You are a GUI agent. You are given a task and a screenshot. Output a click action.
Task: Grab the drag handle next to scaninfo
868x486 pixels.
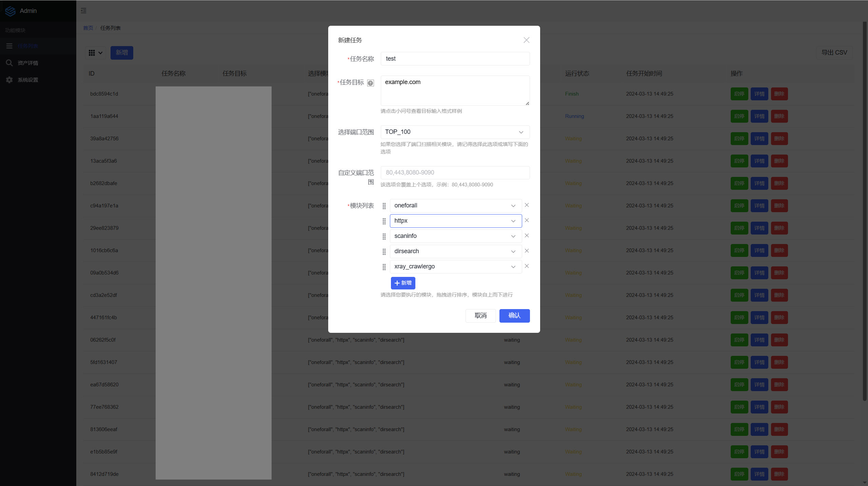(x=384, y=236)
